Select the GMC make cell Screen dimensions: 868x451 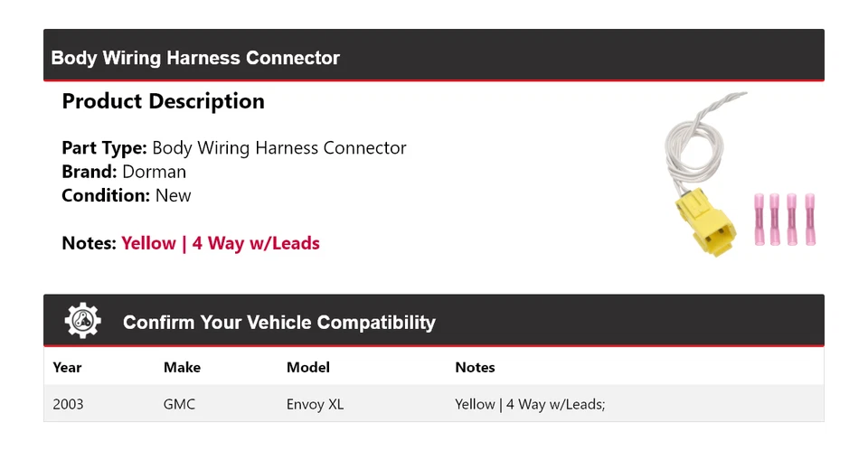tap(179, 404)
